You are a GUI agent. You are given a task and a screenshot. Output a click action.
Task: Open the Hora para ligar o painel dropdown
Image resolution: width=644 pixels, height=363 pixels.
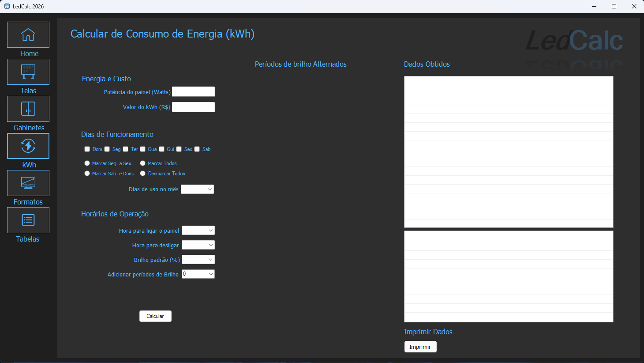click(x=198, y=231)
